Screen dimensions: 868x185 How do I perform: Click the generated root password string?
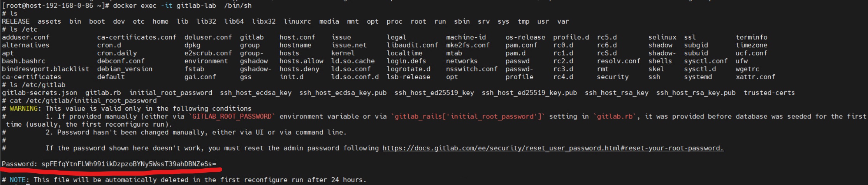pyautogui.click(x=128, y=164)
